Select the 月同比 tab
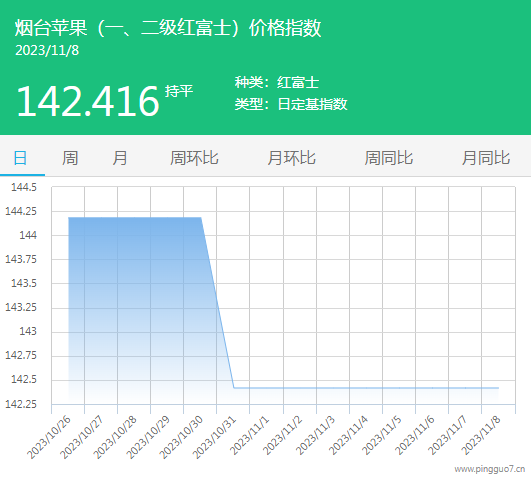Image resolution: width=531 pixels, height=480 pixels. [x=486, y=158]
